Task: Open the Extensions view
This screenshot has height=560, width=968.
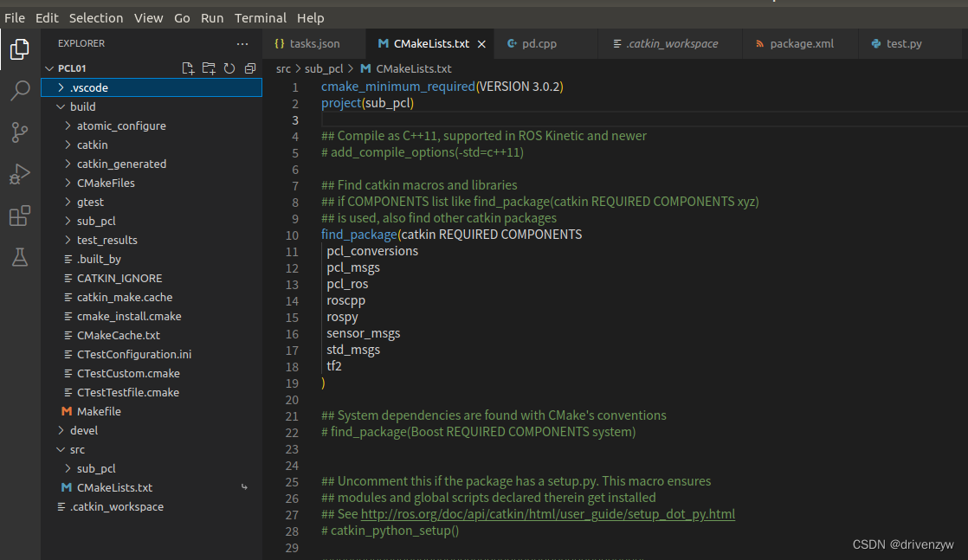Action: 20,216
